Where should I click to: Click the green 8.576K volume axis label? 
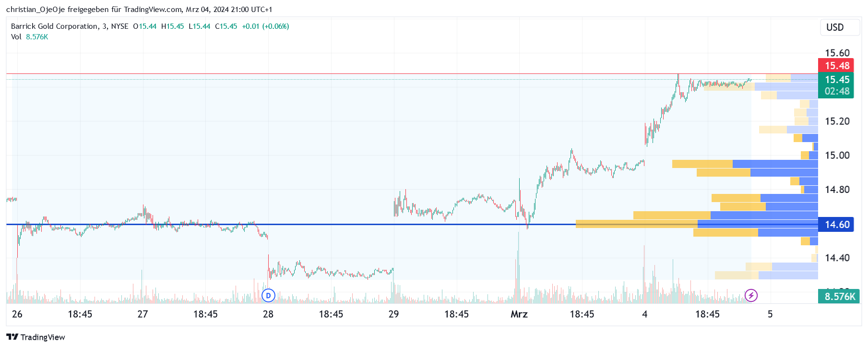(839, 297)
